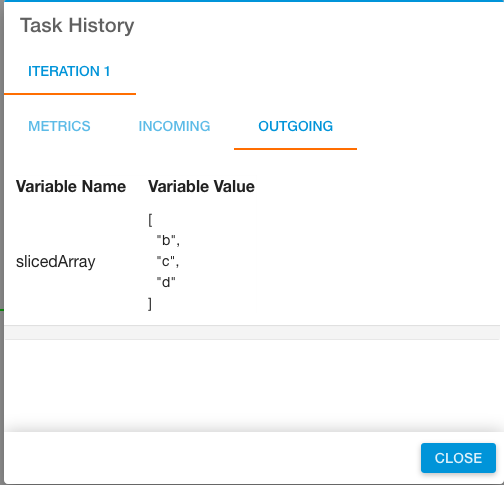504x485 pixels.
Task: Click the empty area below the variables table
Action: [x=252, y=383]
